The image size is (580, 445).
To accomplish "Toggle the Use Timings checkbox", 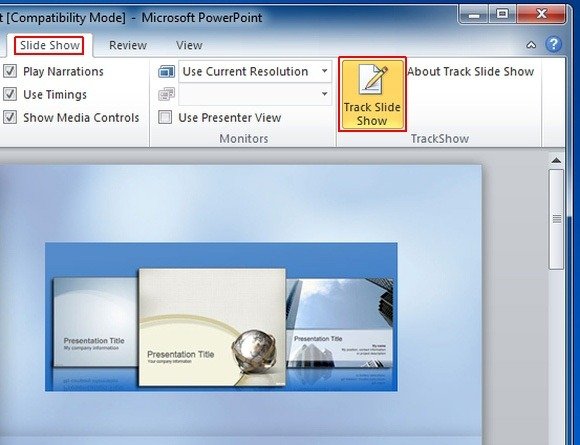I will [10, 94].
